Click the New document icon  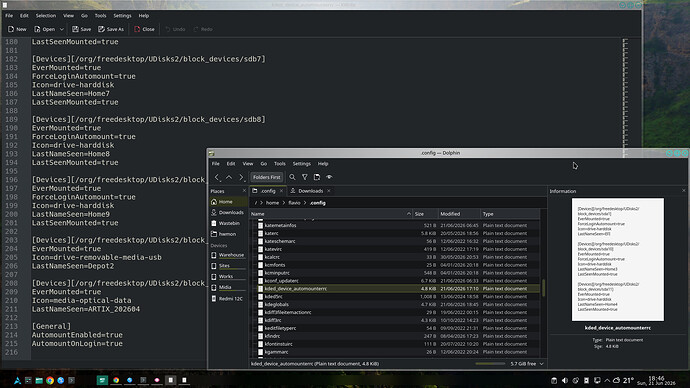tap(11, 29)
